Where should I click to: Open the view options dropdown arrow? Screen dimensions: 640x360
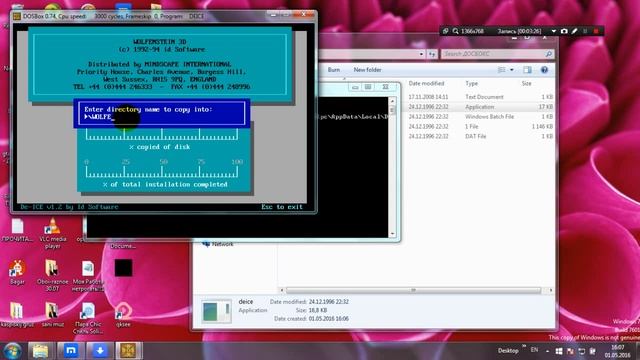point(512,70)
